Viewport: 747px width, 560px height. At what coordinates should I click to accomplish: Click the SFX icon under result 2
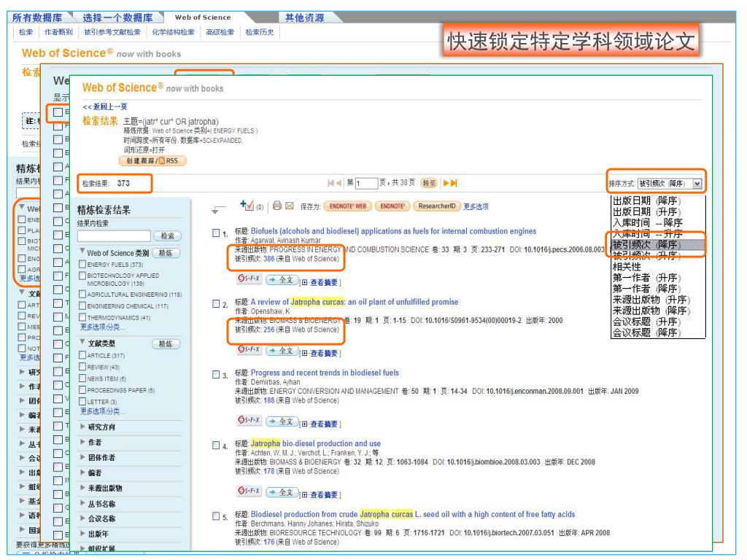[249, 349]
